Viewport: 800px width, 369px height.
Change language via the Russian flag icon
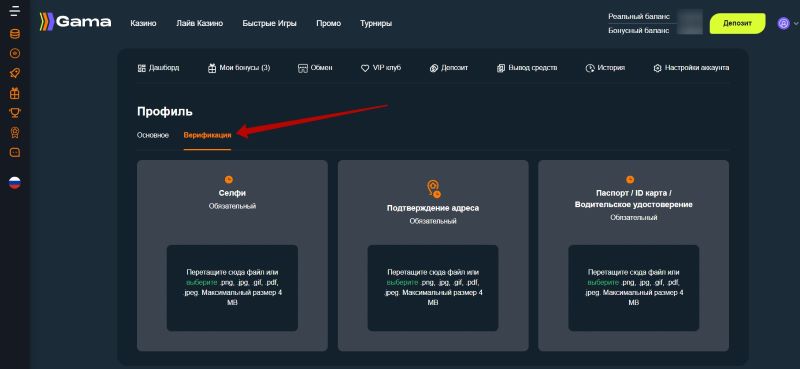pyautogui.click(x=15, y=183)
